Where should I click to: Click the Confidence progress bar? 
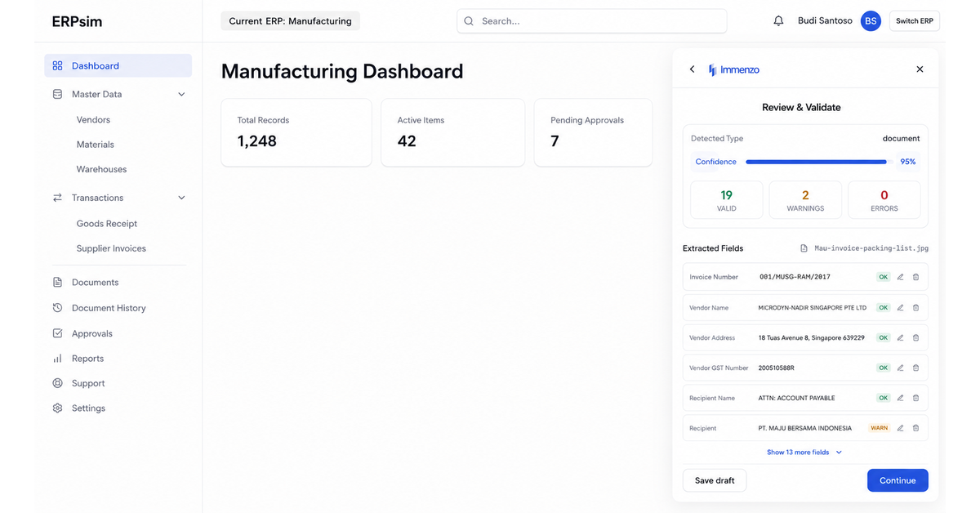[816, 162]
